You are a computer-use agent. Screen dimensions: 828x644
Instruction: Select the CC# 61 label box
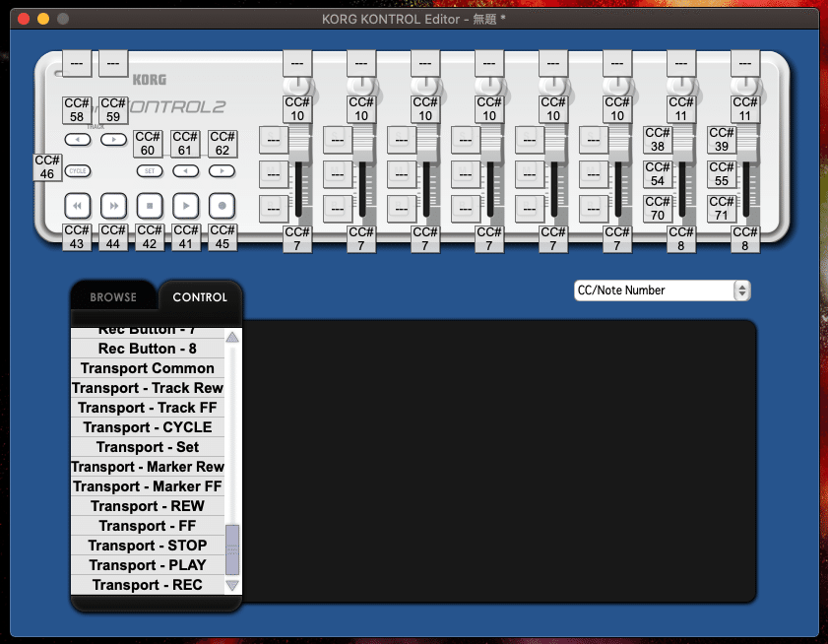[185, 144]
